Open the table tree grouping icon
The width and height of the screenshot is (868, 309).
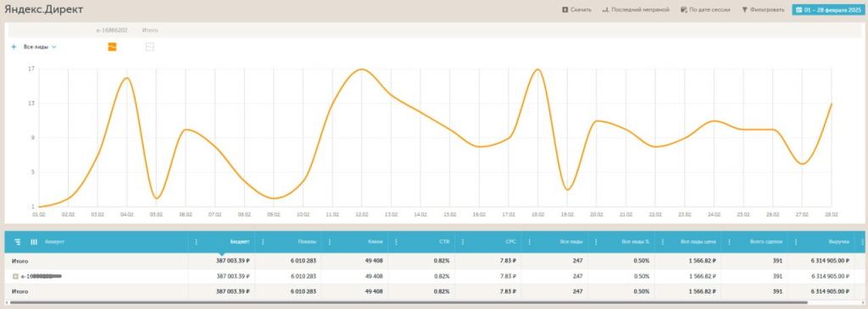18,242
